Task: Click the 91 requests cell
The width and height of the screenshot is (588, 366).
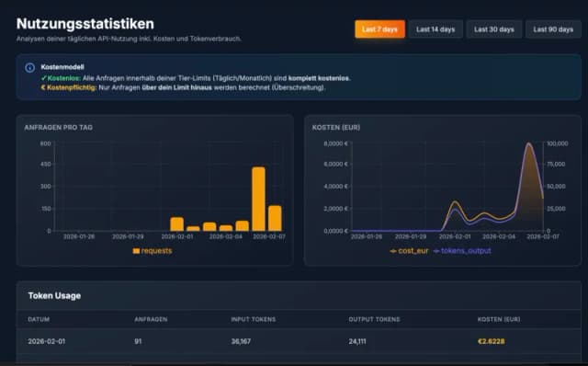Action: click(x=138, y=341)
